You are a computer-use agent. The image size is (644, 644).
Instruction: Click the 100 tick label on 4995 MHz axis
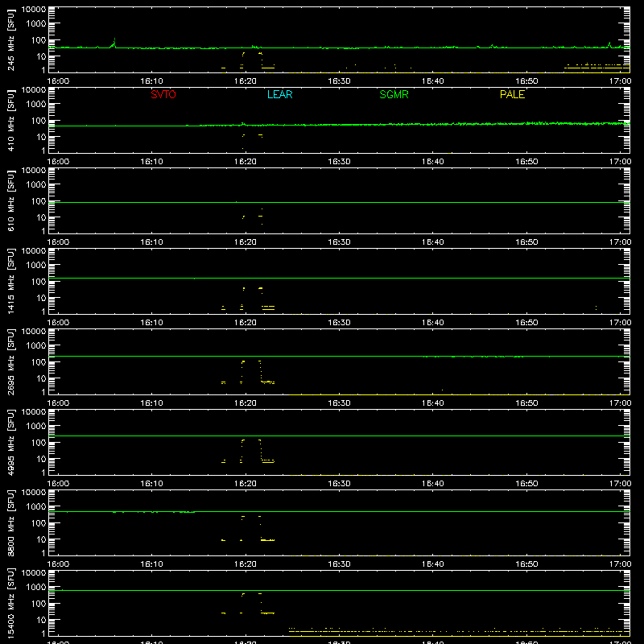[x=39, y=442]
